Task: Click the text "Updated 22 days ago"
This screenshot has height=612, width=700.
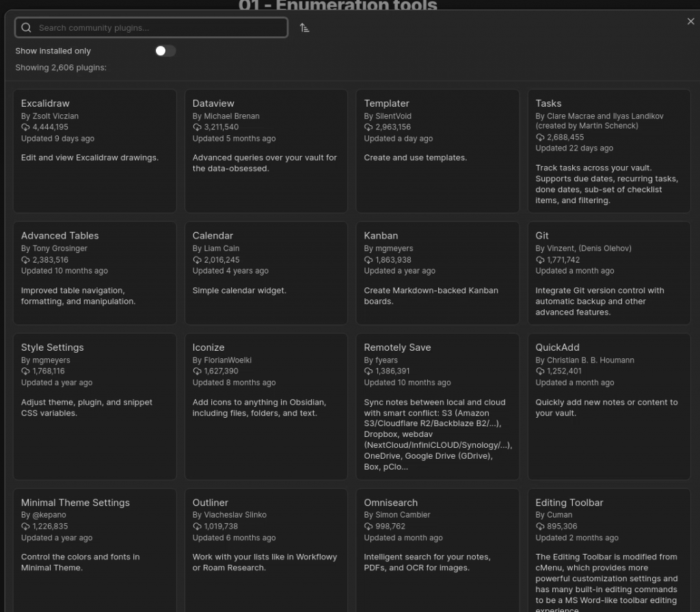Action: point(574,148)
